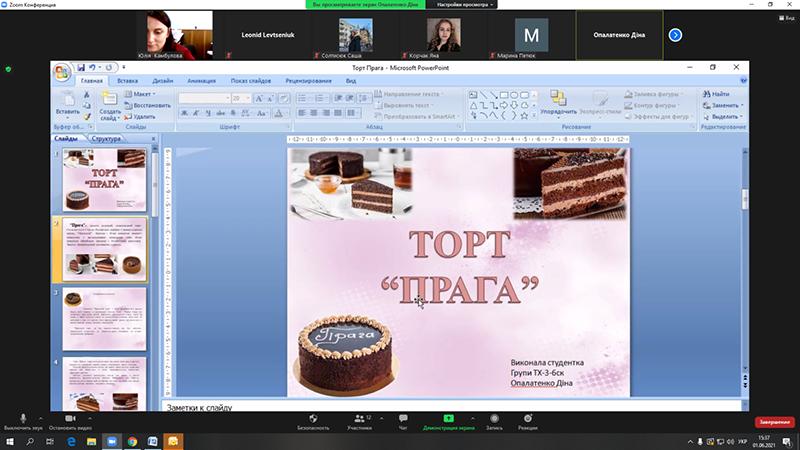This screenshot has width=800, height=450.
Task: Start recording with the Record icon
Action: pyautogui.click(x=493, y=419)
